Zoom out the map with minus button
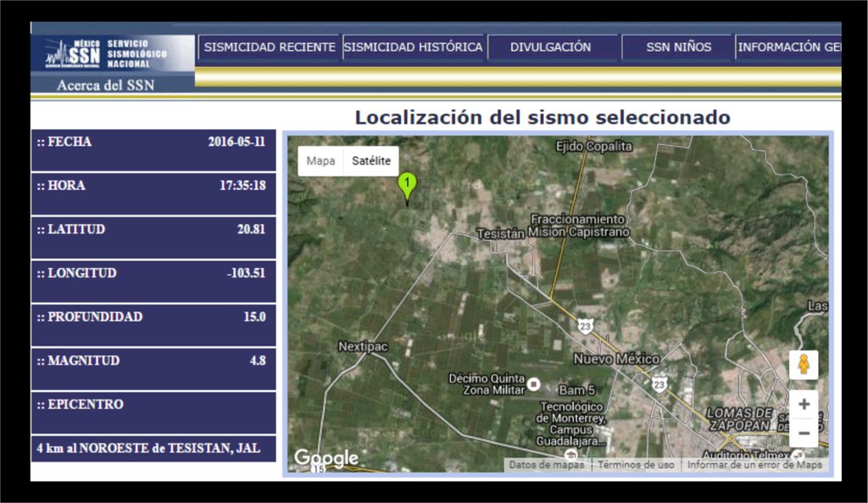 [804, 433]
